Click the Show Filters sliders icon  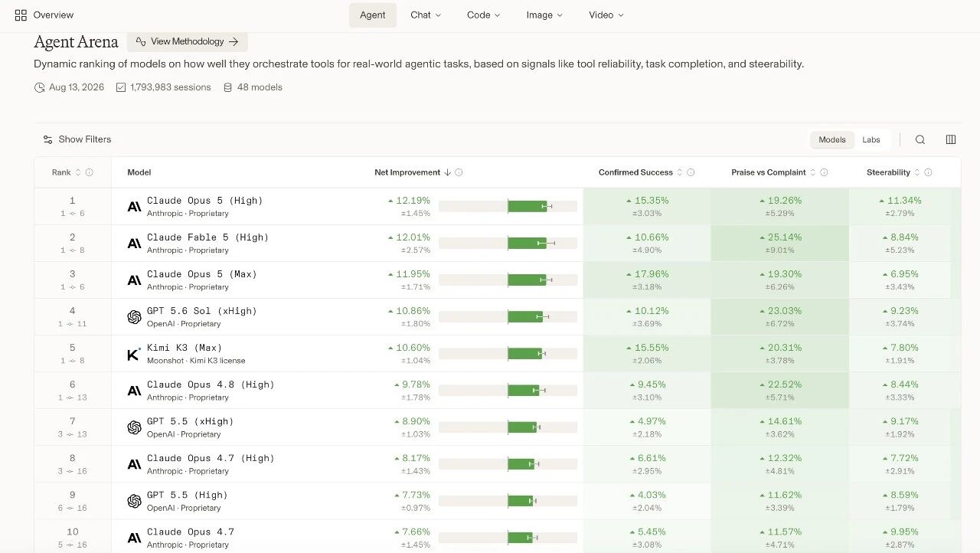(48, 139)
